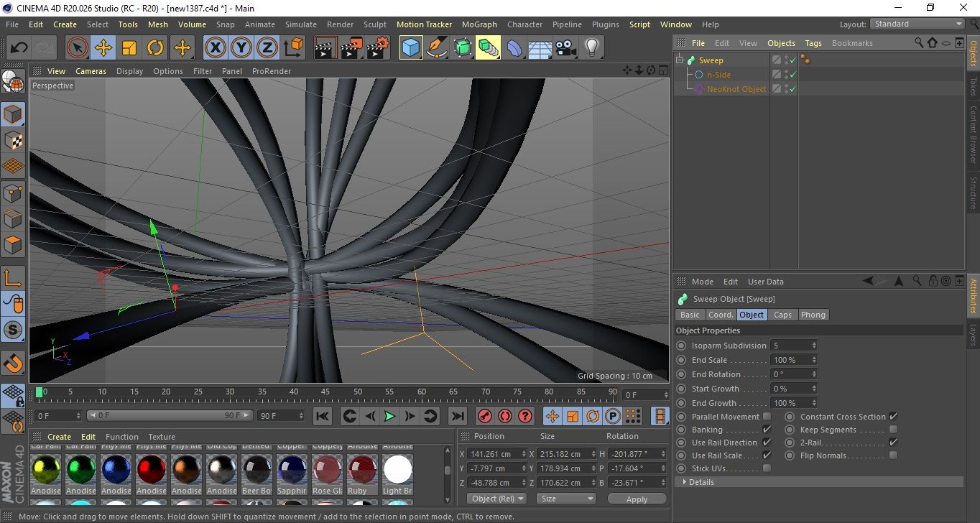This screenshot has width=980, height=523.
Task: Toggle Enable Snap magnet icon
Action: click(14, 362)
